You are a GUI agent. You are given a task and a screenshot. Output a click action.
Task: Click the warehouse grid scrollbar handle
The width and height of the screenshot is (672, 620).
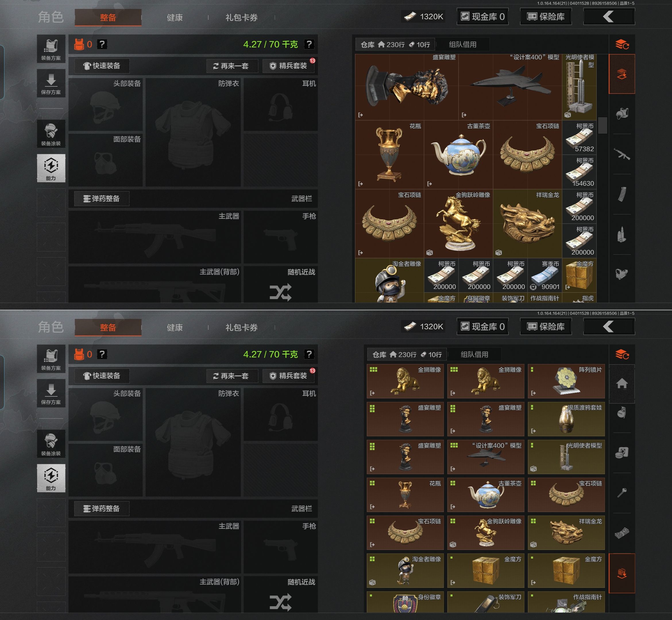point(603,125)
